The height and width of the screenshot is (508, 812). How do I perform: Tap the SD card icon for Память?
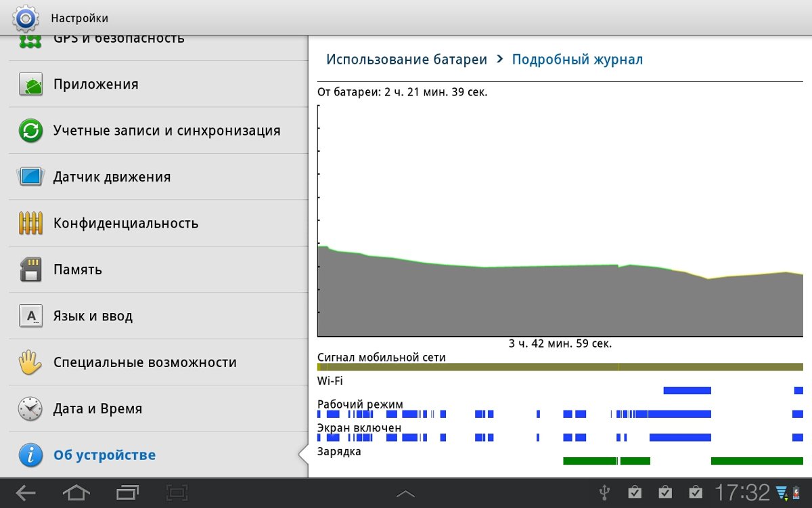click(x=30, y=270)
